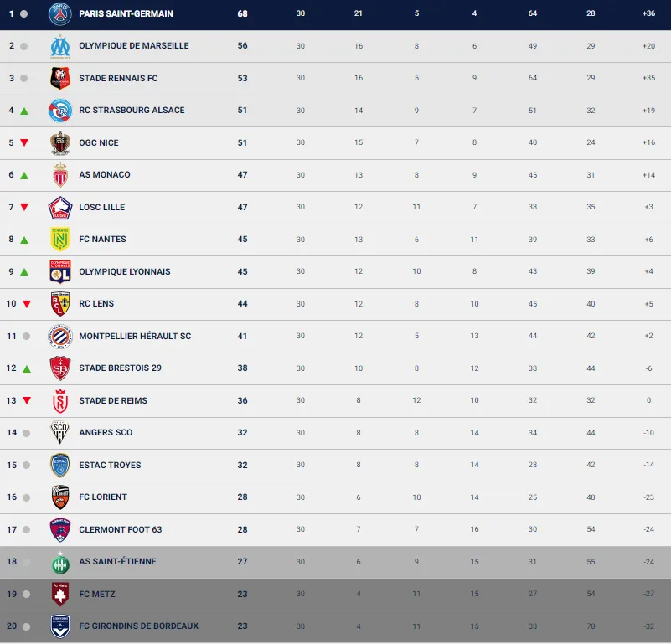
Task: Click the FC Metz 23 points value
Action: 242,595
